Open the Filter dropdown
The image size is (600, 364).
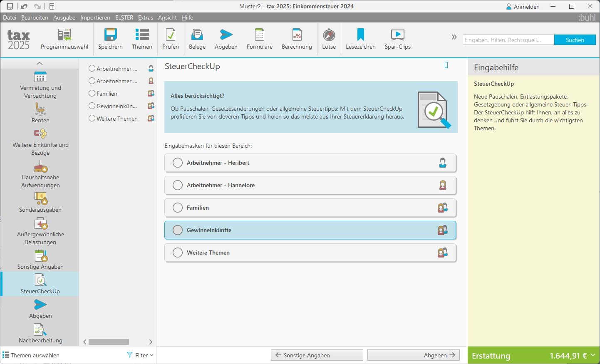(x=140, y=355)
